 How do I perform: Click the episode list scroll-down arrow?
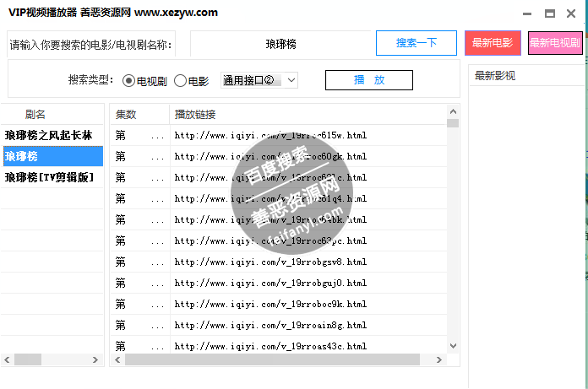tap(453, 346)
